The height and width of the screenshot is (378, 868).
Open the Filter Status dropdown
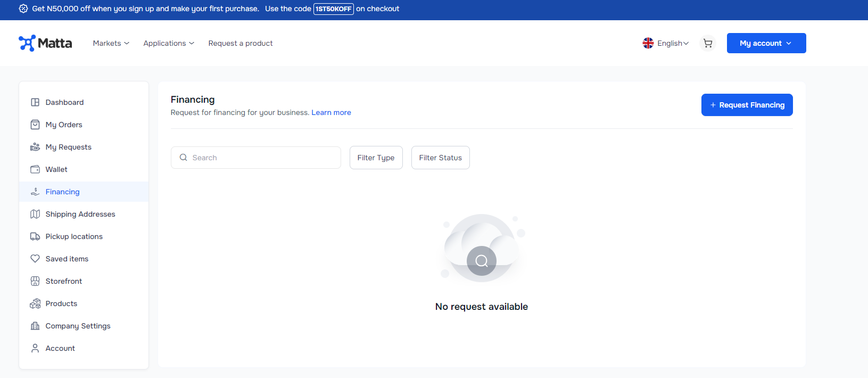[x=441, y=158]
